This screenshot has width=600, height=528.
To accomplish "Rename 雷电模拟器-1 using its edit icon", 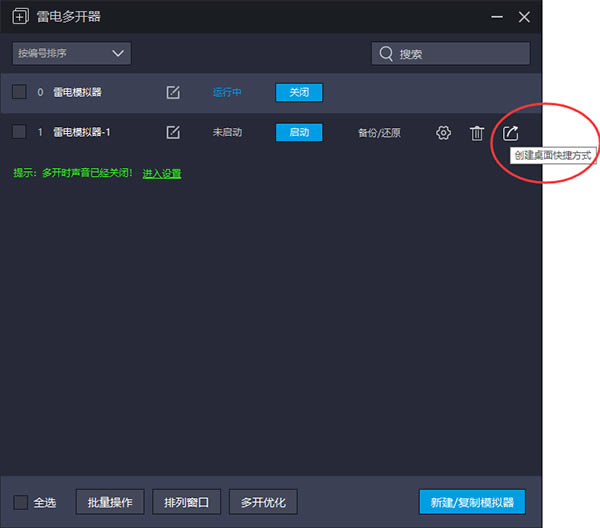I will 173,132.
